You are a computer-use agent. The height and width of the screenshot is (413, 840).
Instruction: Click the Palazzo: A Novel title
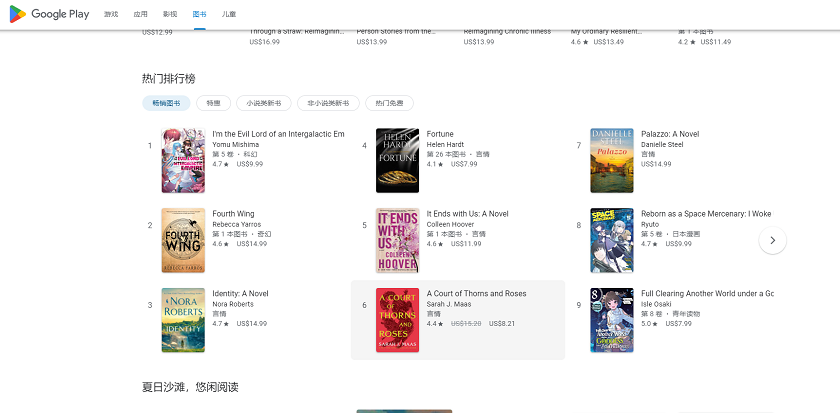point(670,134)
